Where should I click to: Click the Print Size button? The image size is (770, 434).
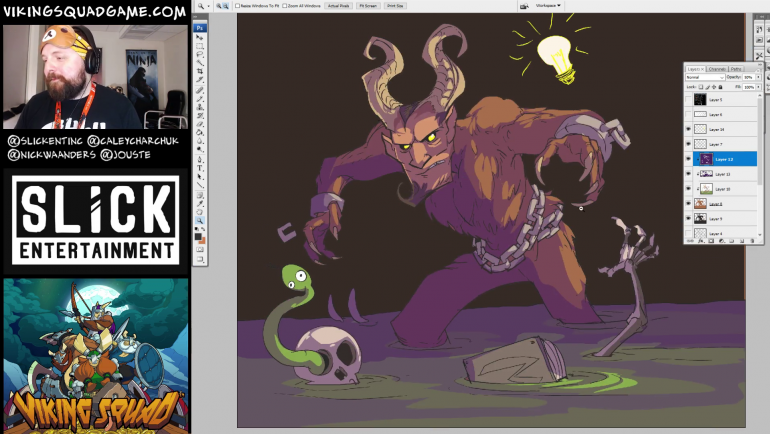click(395, 6)
